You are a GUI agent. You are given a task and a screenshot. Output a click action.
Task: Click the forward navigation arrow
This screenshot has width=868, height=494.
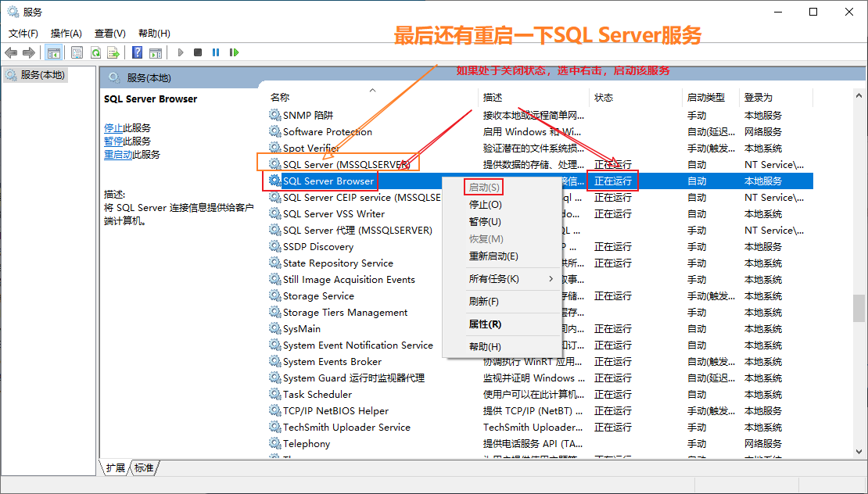point(29,52)
